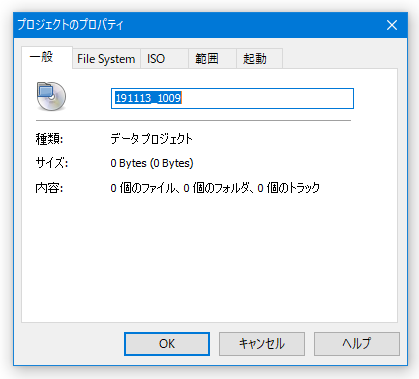Close the プロジェクトのプロパティ dialog
419x379 pixels.
click(392, 25)
